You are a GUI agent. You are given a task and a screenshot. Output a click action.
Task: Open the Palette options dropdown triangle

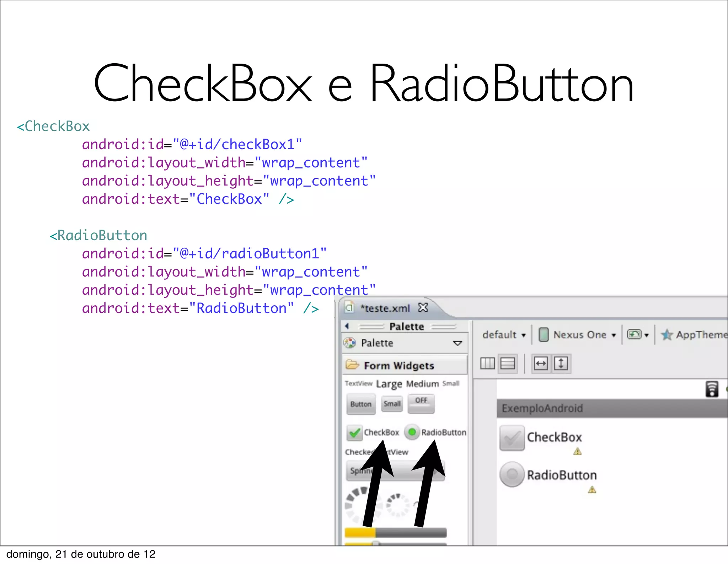[x=457, y=343]
